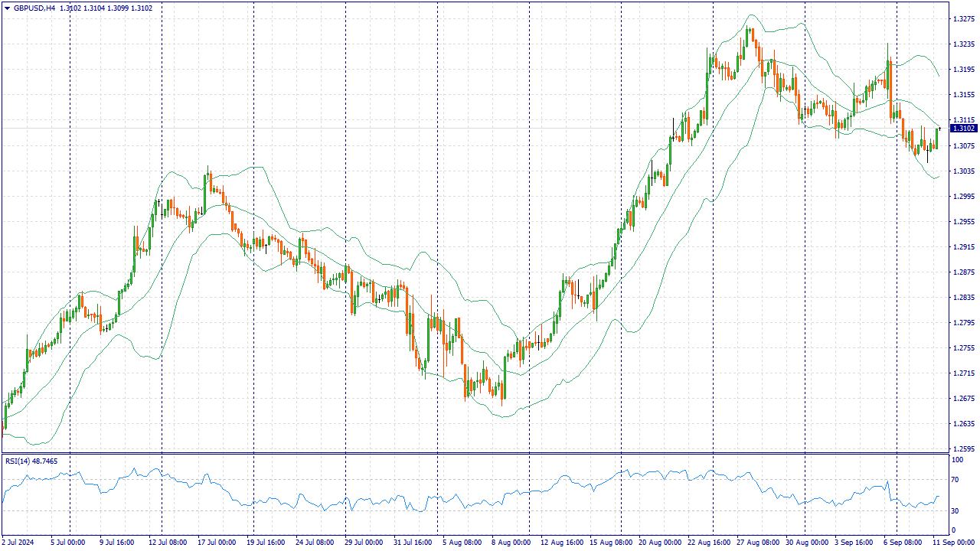The width and height of the screenshot is (980, 551).
Task: Click the high value 1.3104 in header
Action: click(94, 8)
